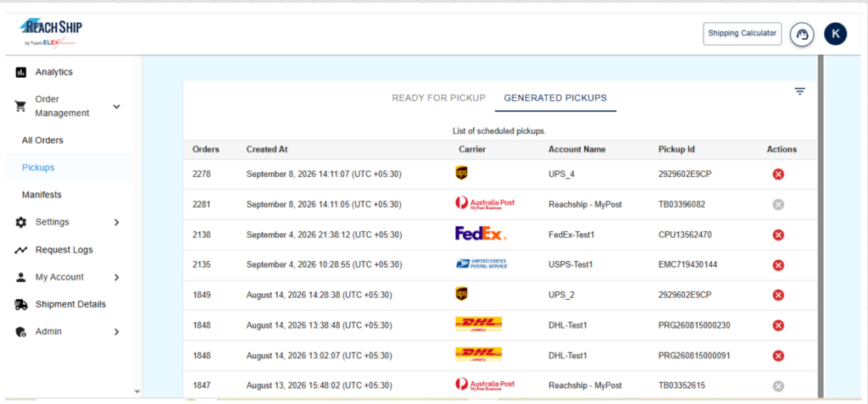Go to All Orders in sidebar
This screenshot has width=868, height=404.
[x=42, y=141]
